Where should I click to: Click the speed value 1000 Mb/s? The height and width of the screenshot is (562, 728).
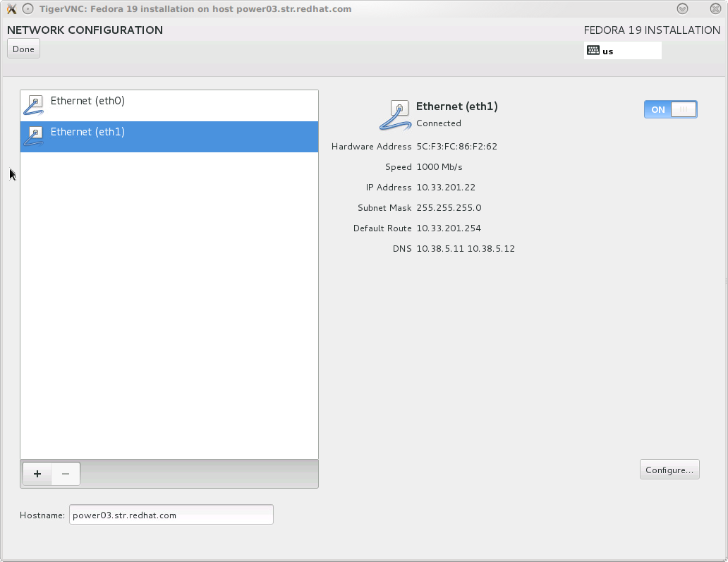pyautogui.click(x=439, y=166)
